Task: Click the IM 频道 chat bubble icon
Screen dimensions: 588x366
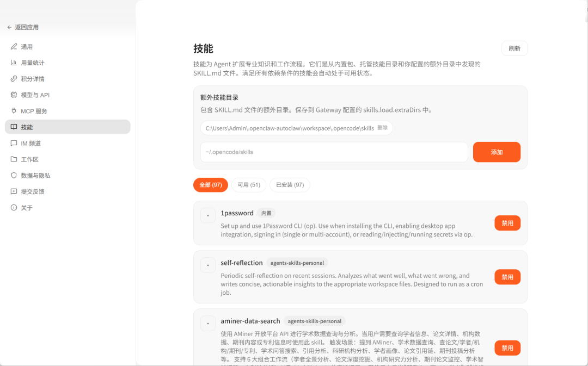Action: 14,144
